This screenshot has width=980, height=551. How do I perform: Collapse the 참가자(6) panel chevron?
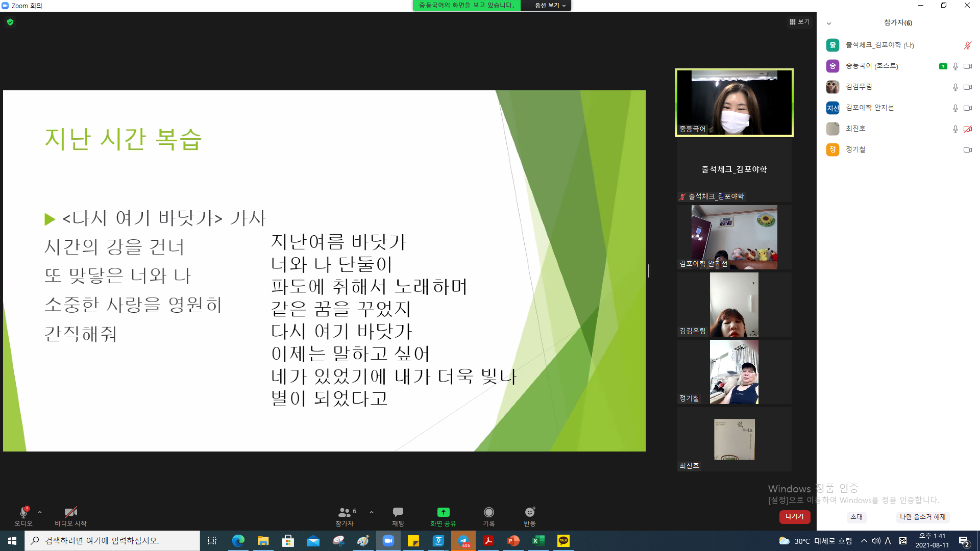829,23
